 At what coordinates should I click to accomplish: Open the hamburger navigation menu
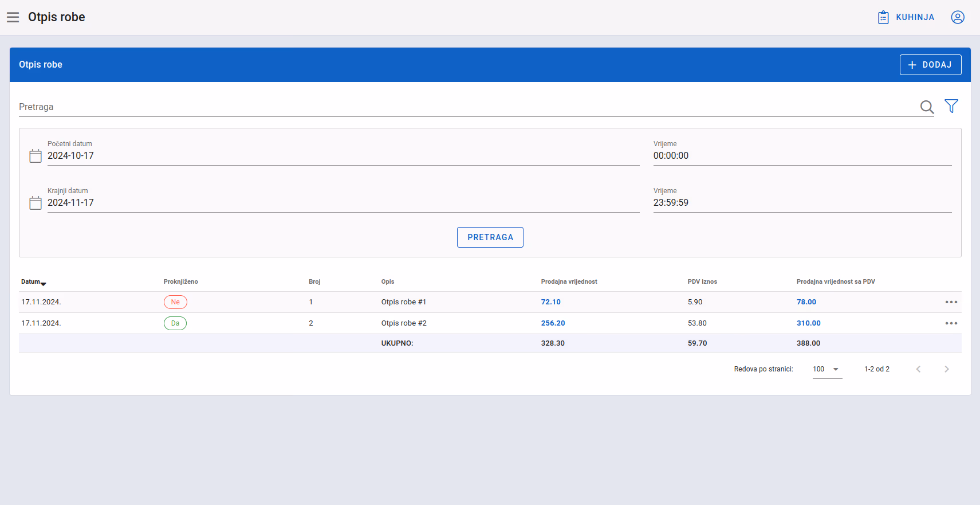pos(13,17)
